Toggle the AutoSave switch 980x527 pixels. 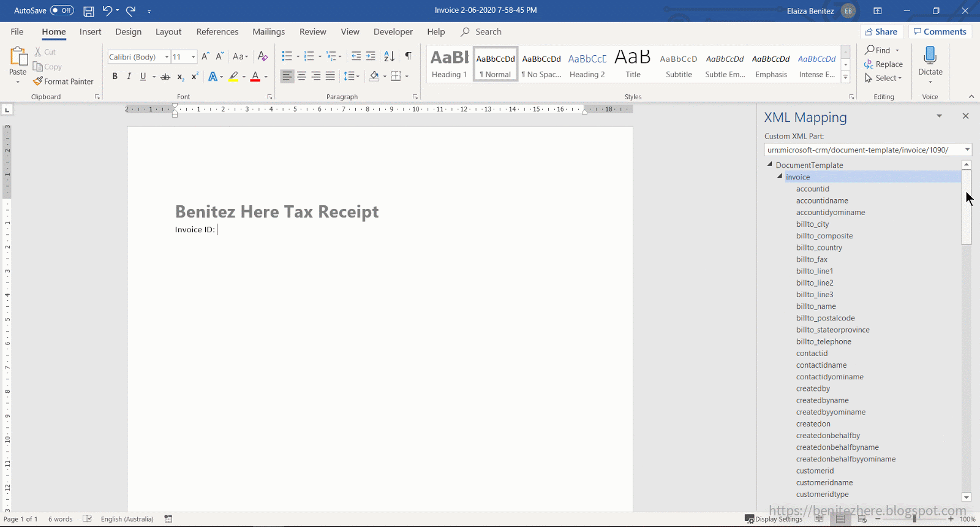[x=62, y=10]
